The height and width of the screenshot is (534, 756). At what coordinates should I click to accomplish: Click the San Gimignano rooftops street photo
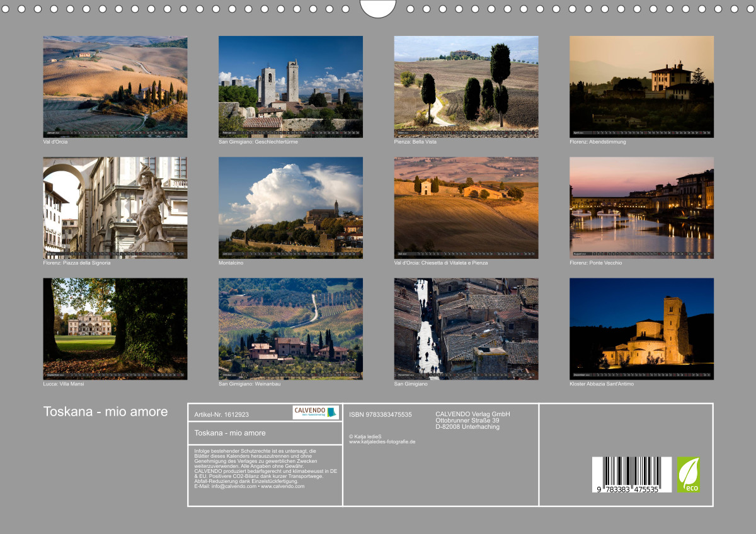(466, 329)
